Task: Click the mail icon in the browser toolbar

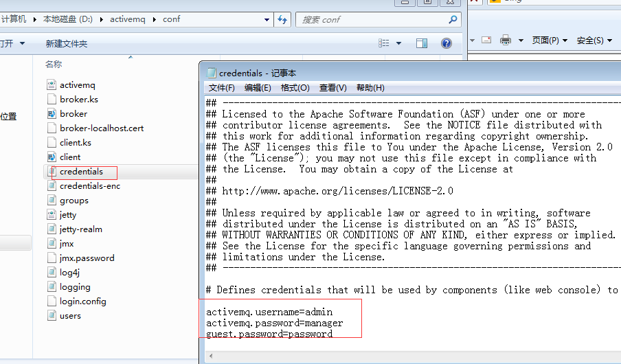Action: click(x=486, y=40)
